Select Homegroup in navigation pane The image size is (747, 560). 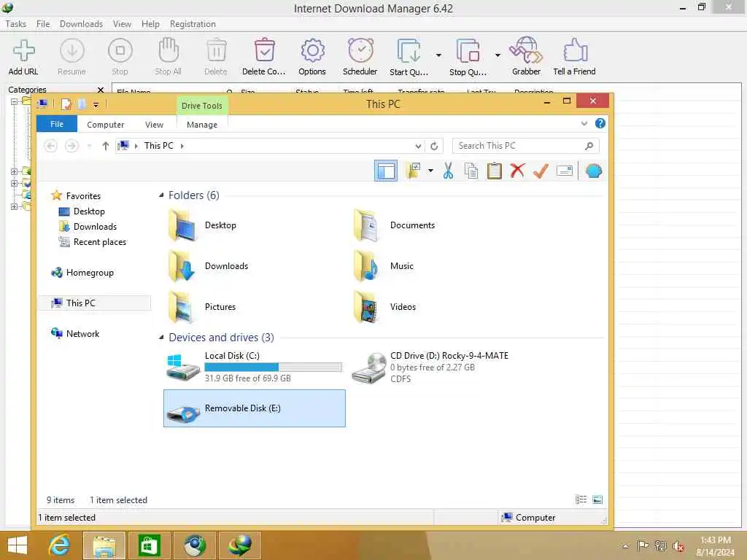[x=90, y=273]
